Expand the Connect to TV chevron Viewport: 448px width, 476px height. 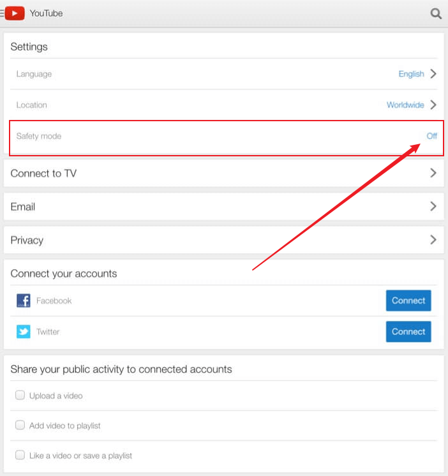coord(433,173)
